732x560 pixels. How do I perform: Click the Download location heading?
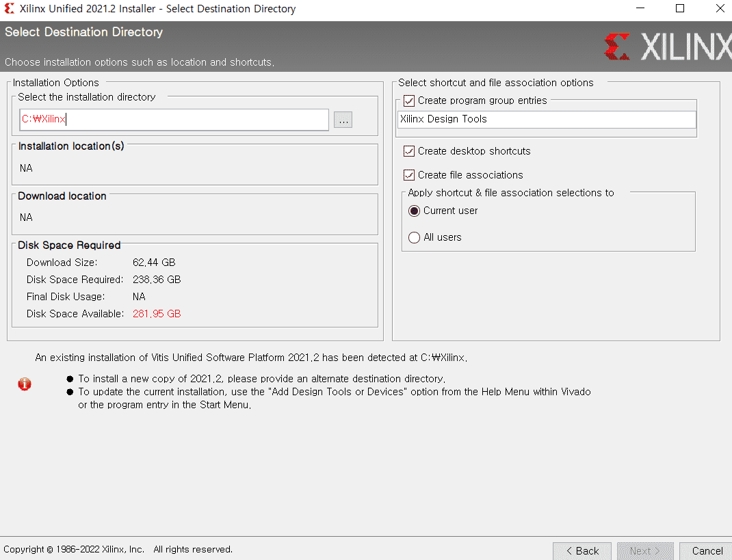click(x=62, y=196)
